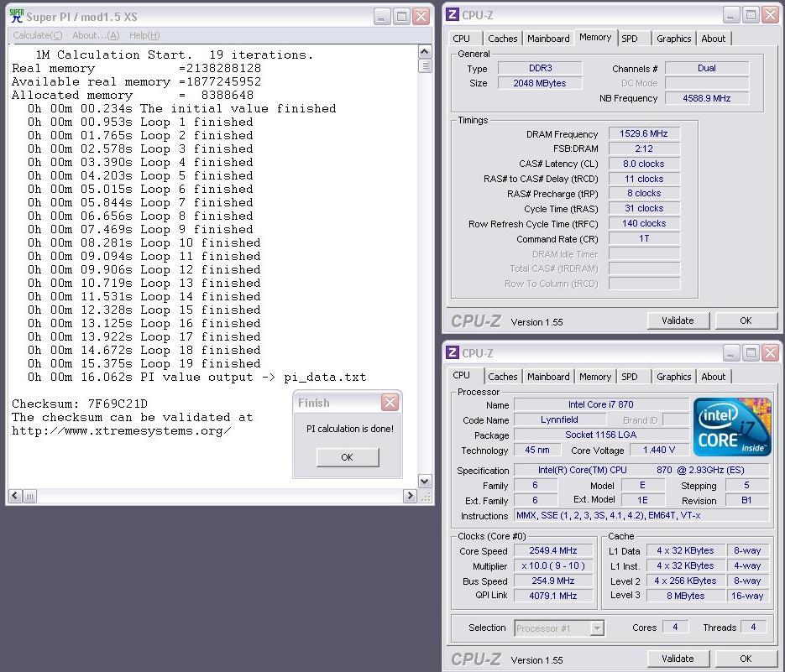
Task: Click the Command Rate 1T field
Action: [644, 238]
